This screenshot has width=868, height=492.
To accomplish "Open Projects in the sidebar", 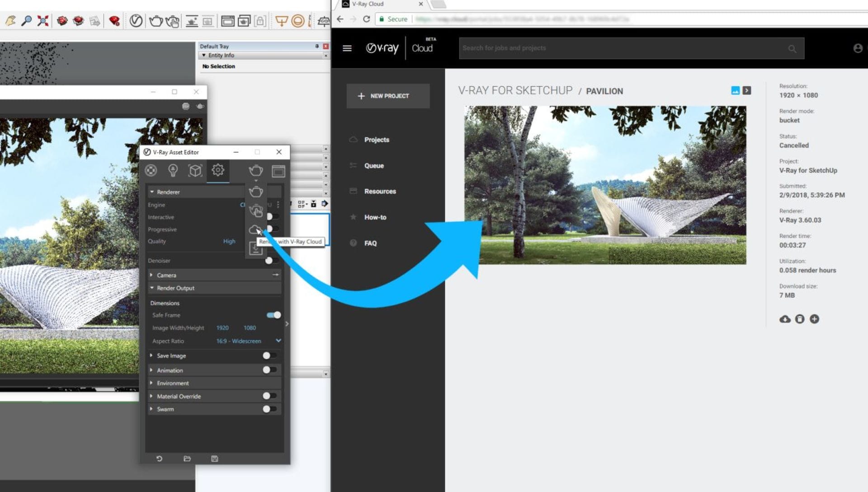I will click(x=377, y=140).
